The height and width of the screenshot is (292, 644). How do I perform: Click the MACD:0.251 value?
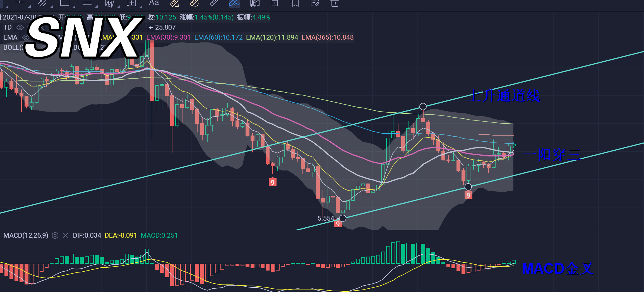[x=159, y=235]
